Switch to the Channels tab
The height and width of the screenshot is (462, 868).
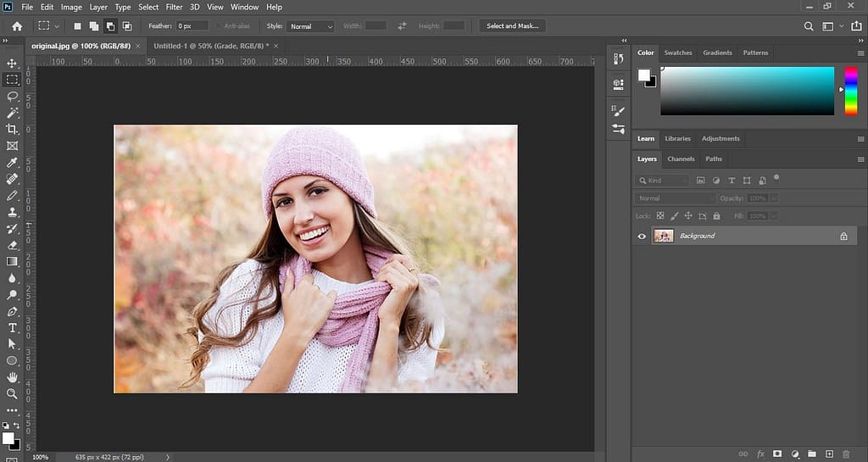click(681, 159)
